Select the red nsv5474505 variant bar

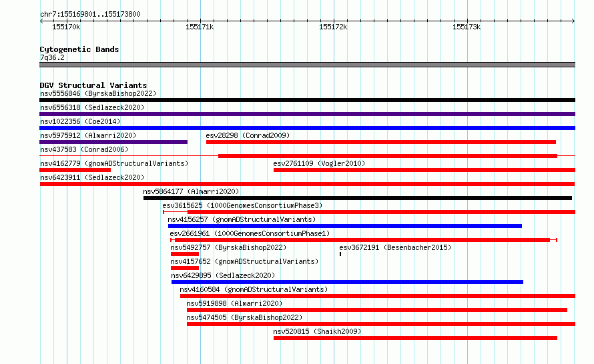(381, 324)
